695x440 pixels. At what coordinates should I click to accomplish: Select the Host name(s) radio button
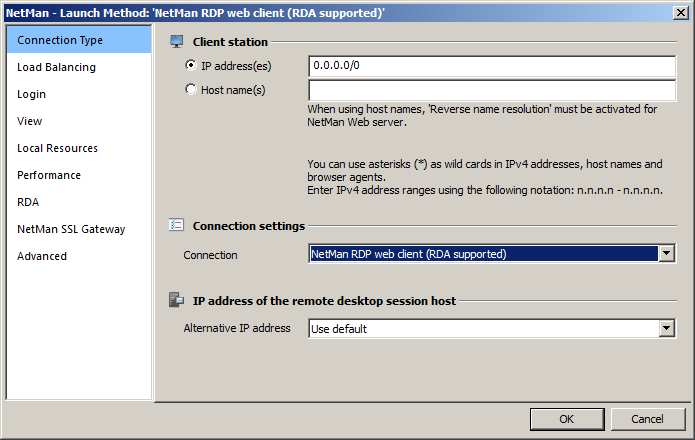click(x=191, y=90)
